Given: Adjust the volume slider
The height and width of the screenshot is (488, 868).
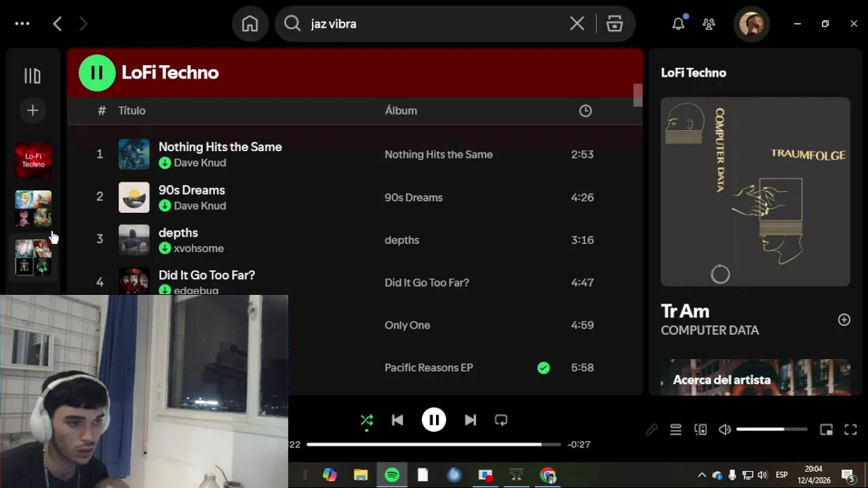Looking at the screenshot, I should (772, 430).
